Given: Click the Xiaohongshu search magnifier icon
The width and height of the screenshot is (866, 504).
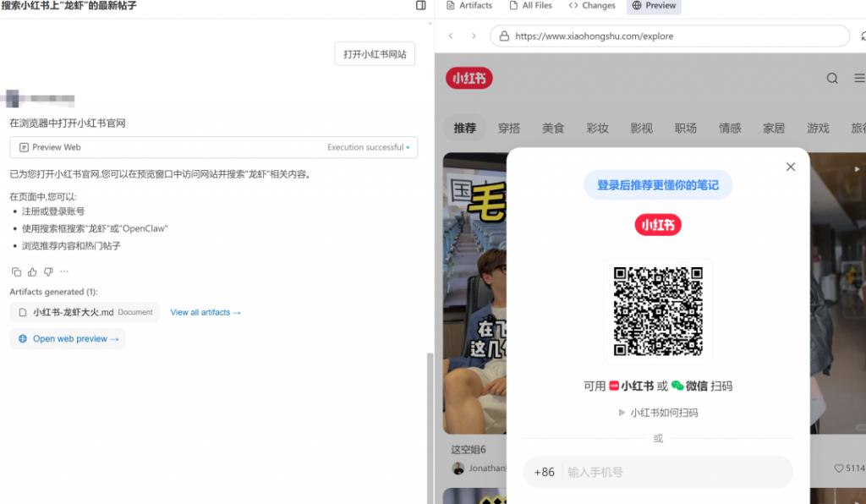Looking at the screenshot, I should (832, 79).
